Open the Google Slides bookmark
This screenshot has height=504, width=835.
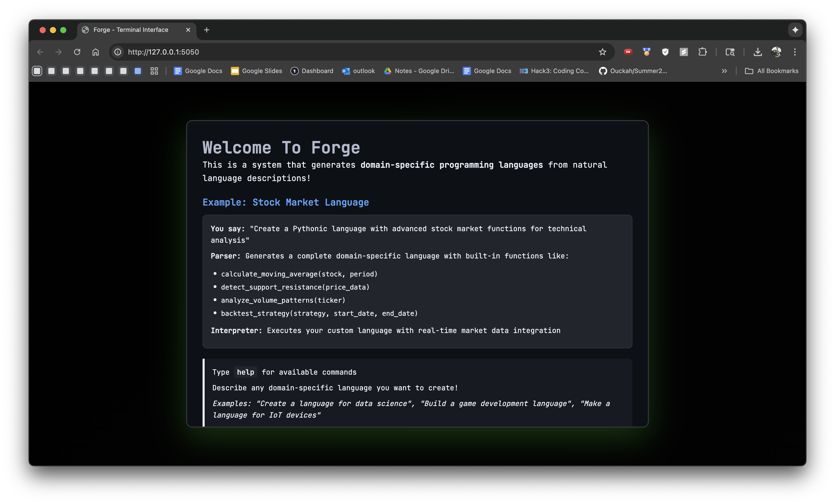[257, 71]
